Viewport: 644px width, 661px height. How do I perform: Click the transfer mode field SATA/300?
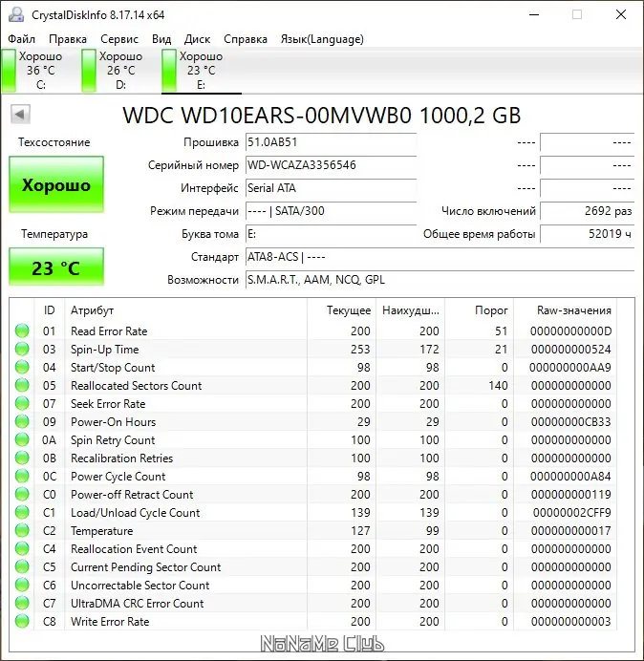pyautogui.click(x=331, y=211)
